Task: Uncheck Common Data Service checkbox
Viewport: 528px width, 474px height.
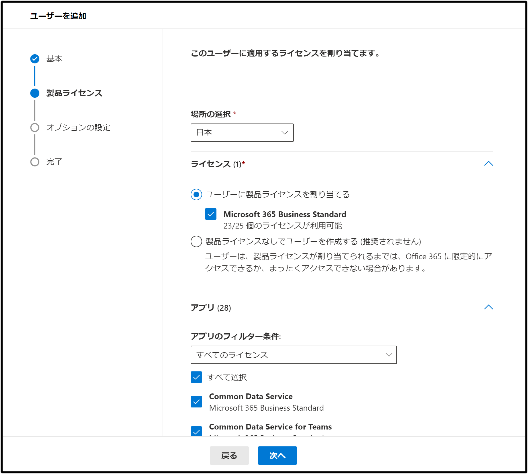Action: click(x=196, y=402)
